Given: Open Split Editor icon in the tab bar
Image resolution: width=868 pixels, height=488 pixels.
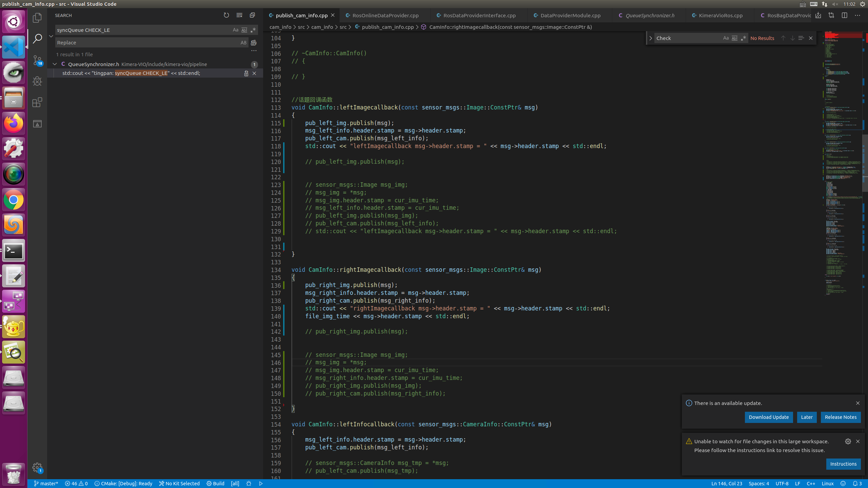Looking at the screenshot, I should 844,15.
